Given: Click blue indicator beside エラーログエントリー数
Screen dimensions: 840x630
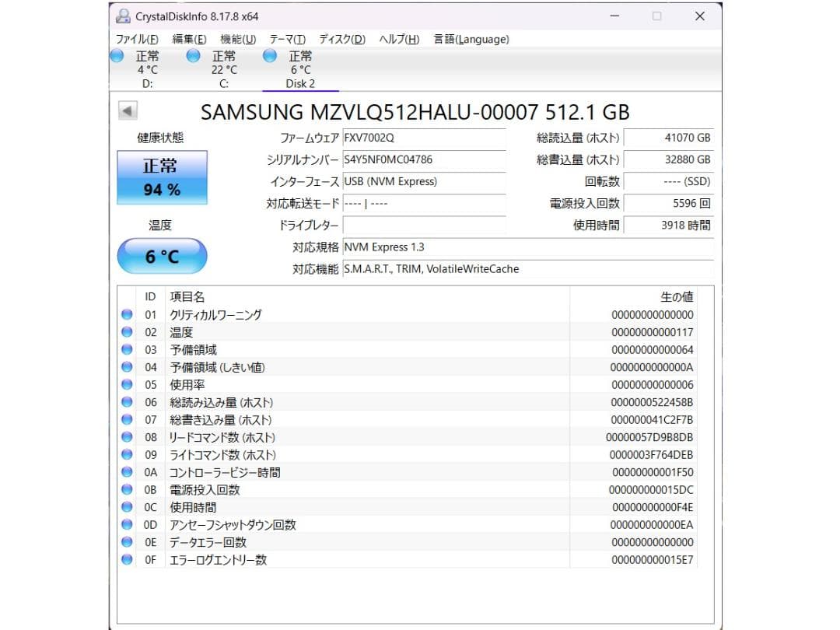Looking at the screenshot, I should [127, 559].
